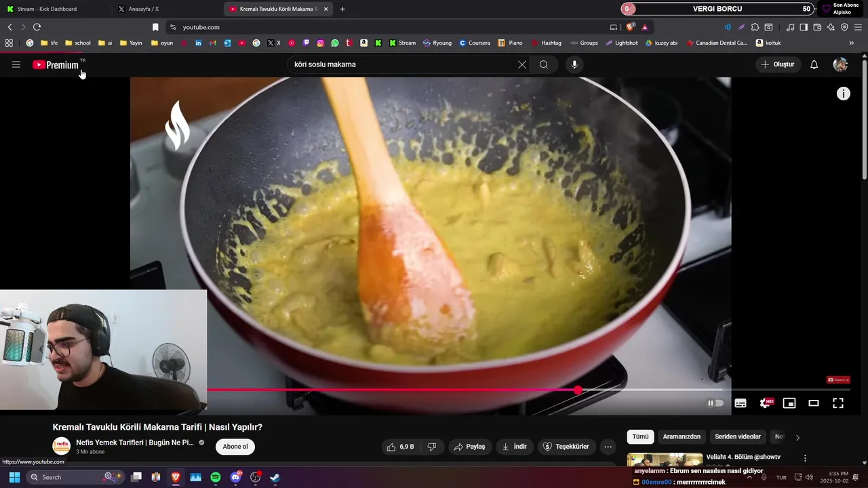868x488 pixels.
Task: Open Brave Wallet icon
Action: pos(817,27)
